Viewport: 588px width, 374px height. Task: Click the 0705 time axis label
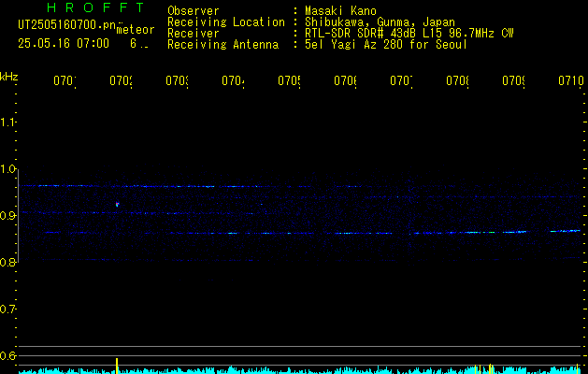point(289,80)
